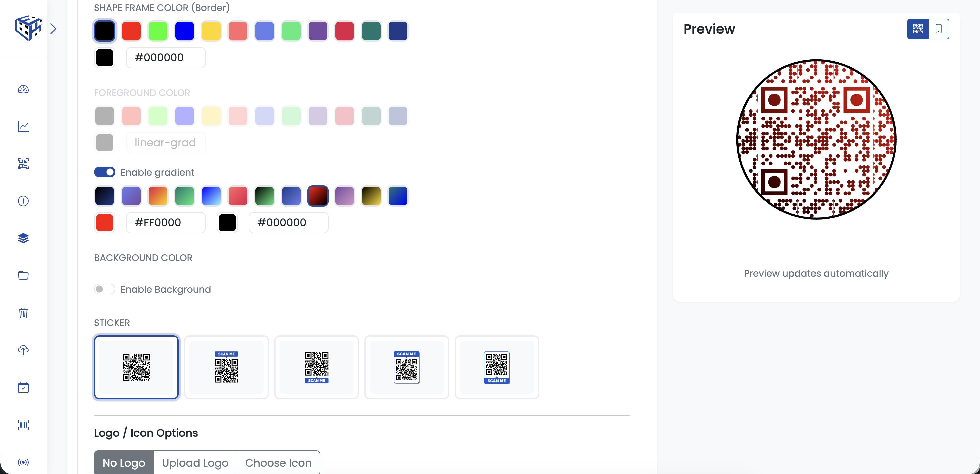Choose the green gradient preset
Screen dimensions: 980x474
185,196
